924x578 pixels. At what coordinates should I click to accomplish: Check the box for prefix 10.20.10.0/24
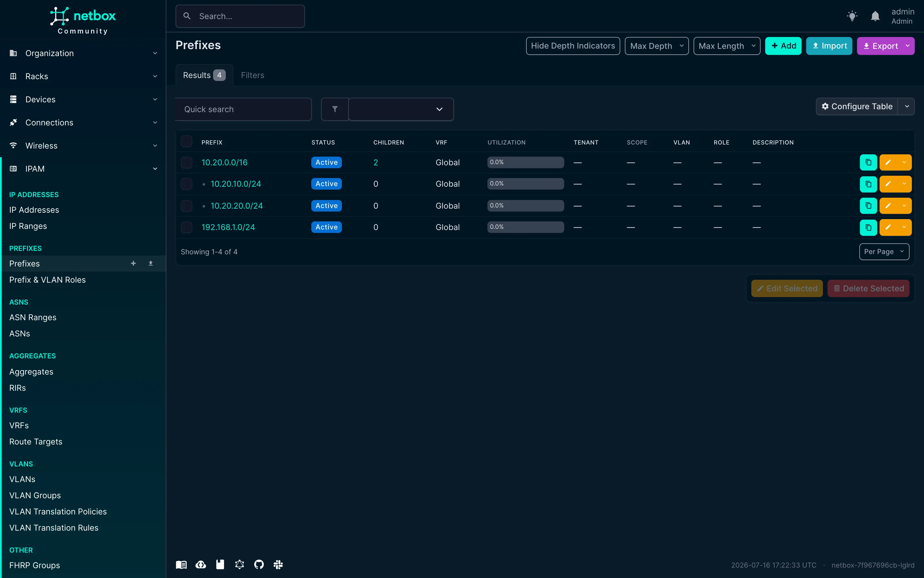coord(186,184)
